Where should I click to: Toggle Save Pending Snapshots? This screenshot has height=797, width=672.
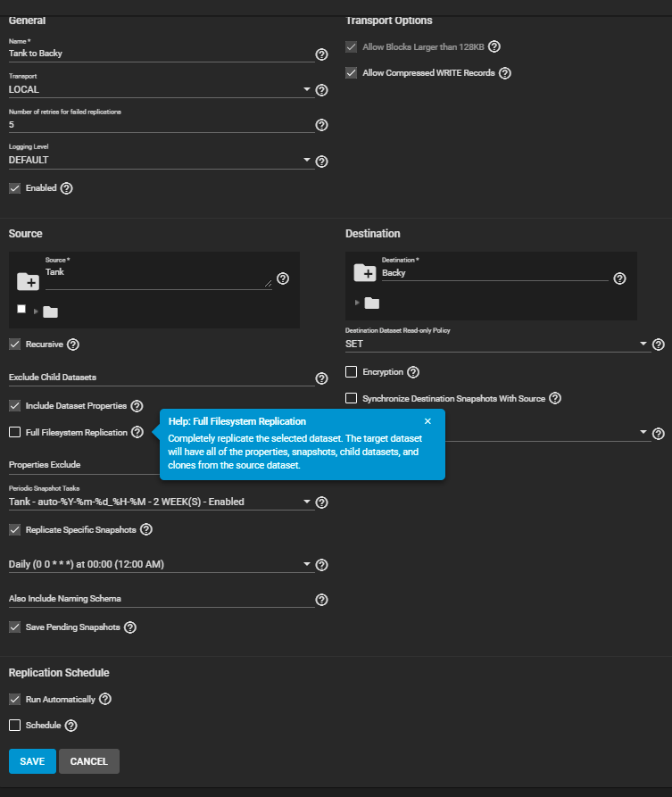15,627
